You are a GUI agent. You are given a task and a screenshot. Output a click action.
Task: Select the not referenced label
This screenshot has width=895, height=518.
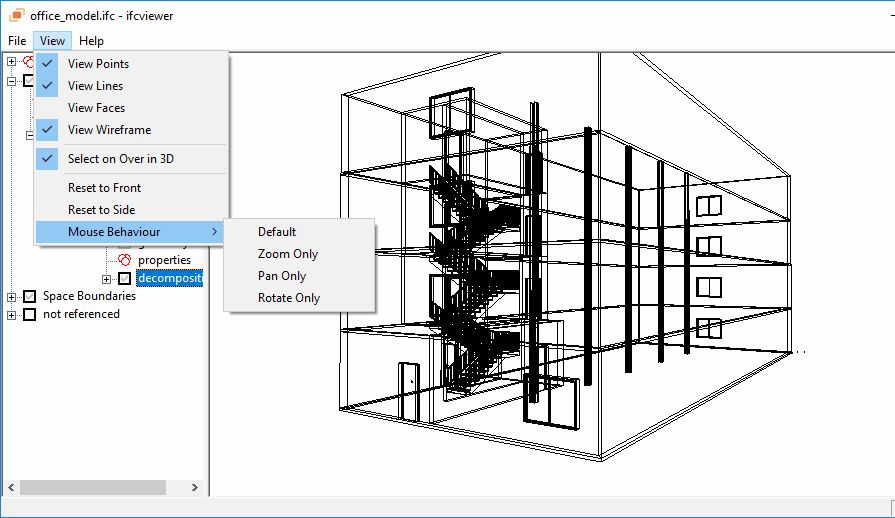pos(81,314)
